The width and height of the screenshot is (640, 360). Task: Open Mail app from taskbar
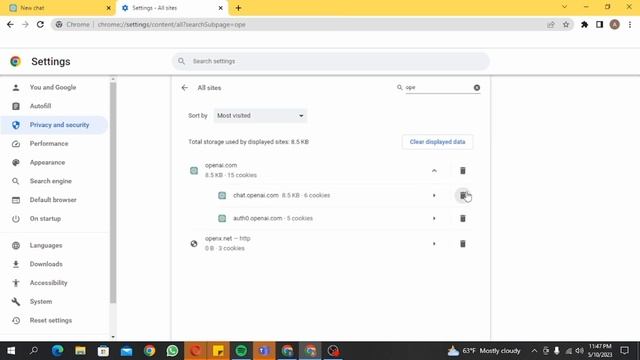coord(126,351)
